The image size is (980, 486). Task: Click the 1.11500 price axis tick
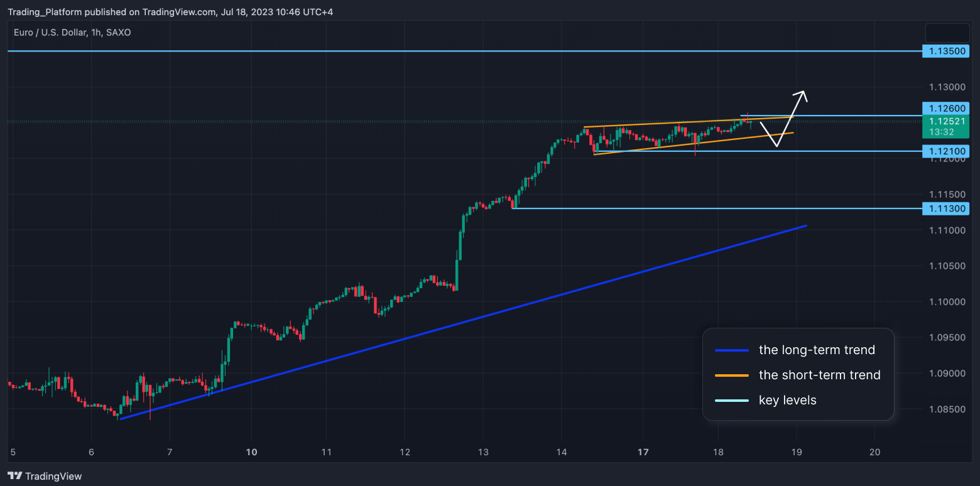point(946,195)
